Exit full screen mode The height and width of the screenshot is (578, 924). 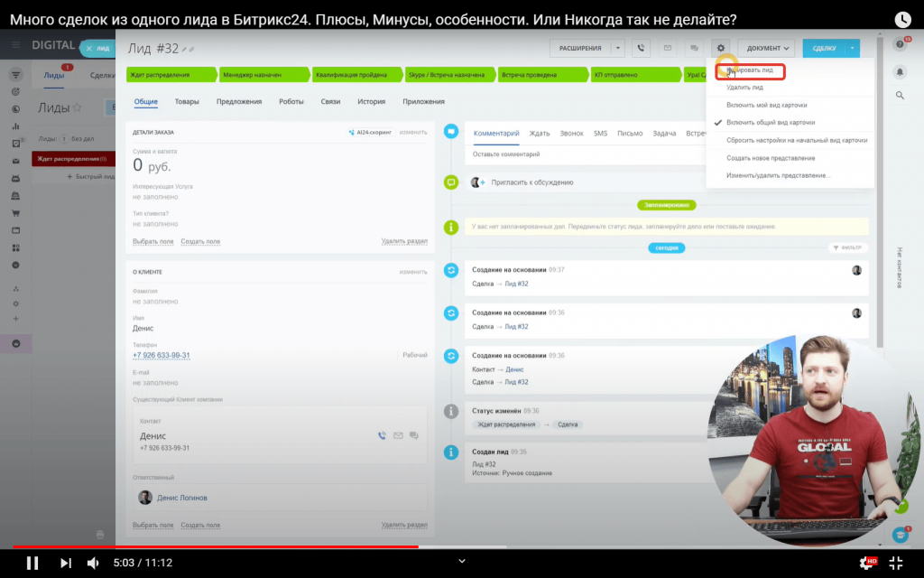click(896, 563)
